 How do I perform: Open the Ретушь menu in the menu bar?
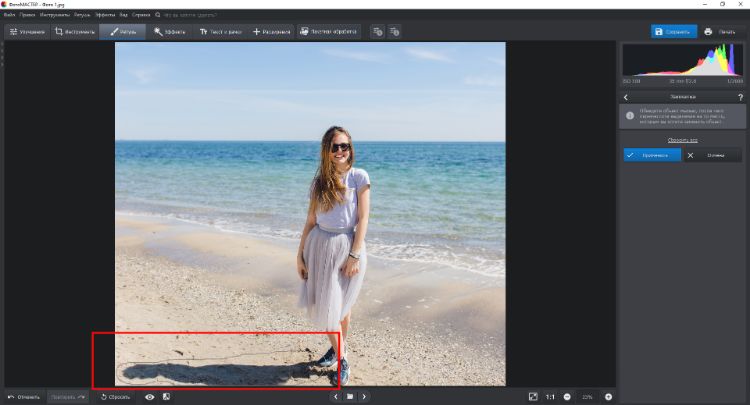click(82, 15)
